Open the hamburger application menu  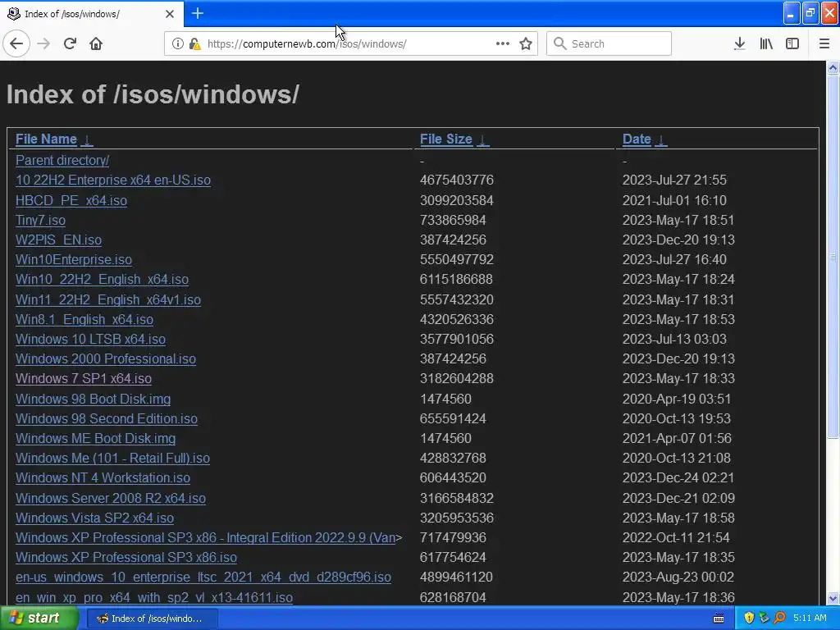click(x=824, y=43)
